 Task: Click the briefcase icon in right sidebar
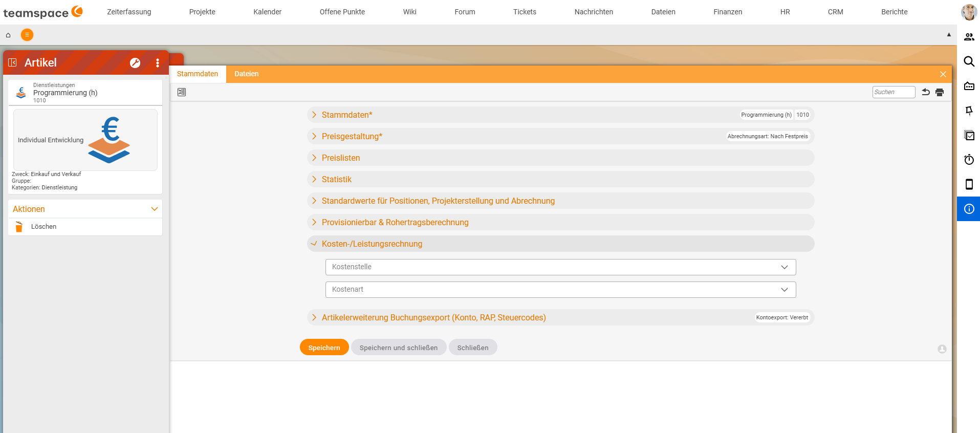click(x=969, y=86)
